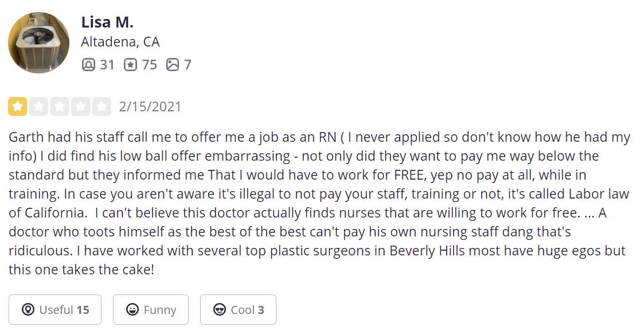Screen dimensions: 644x334
Task: Click the review count number 75
Action: (x=150, y=65)
